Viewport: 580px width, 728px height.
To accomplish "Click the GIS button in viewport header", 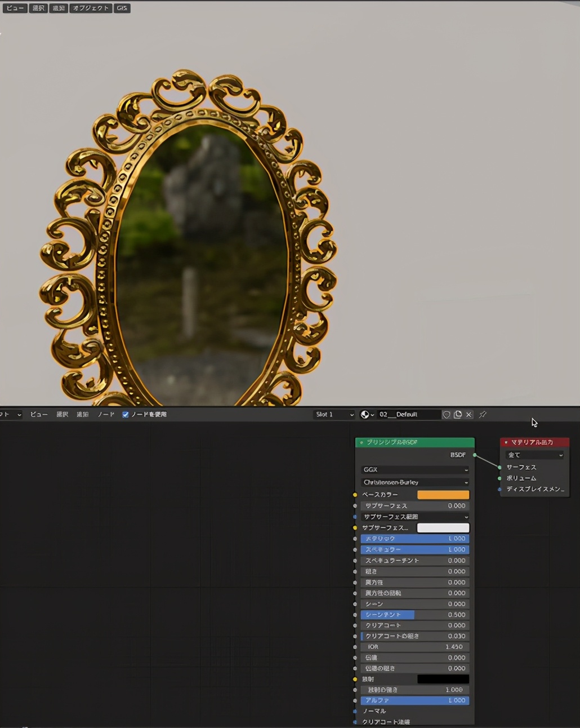I will (122, 8).
